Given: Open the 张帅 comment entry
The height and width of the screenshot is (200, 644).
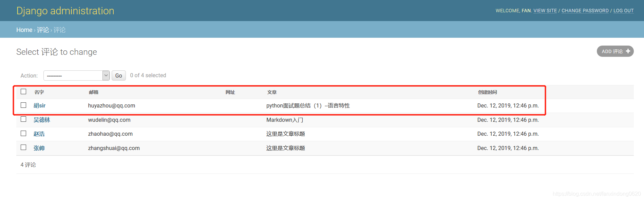Looking at the screenshot, I should coord(39,148).
